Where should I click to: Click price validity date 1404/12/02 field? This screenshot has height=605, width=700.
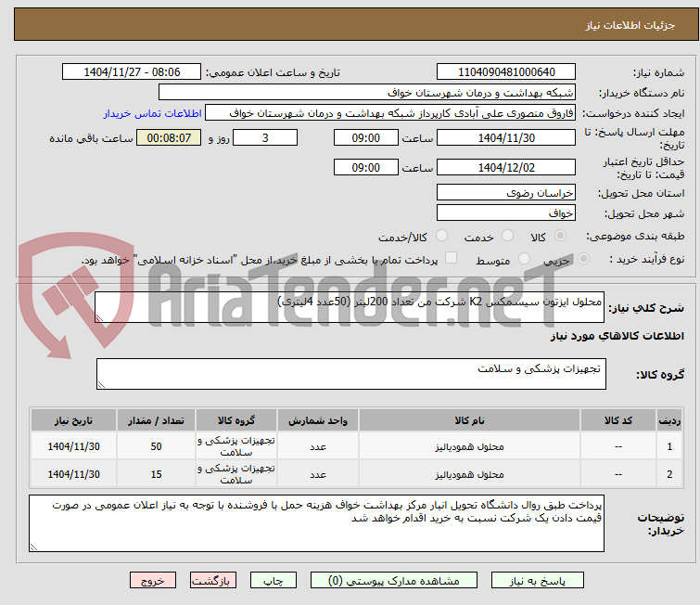506,167
